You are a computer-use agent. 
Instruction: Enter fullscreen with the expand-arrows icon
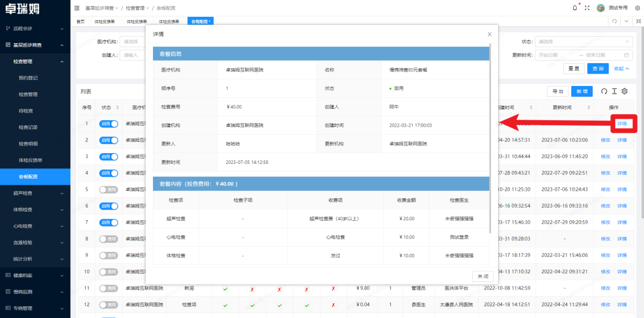click(587, 8)
